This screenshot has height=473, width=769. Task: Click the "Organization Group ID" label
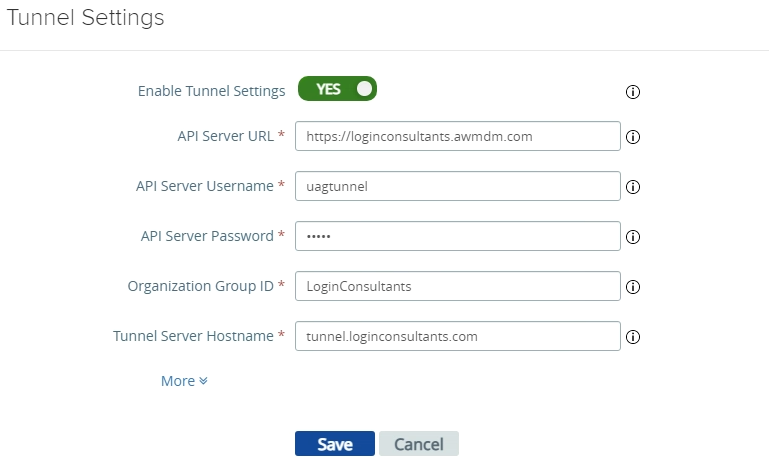tap(200, 286)
